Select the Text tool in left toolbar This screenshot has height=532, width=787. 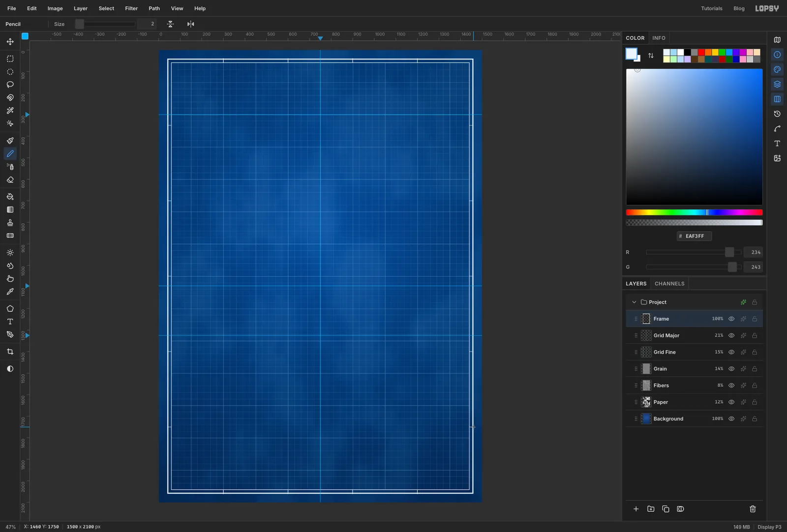[x=10, y=322]
